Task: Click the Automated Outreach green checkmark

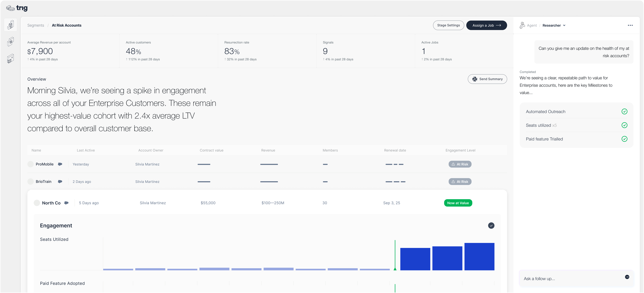Action: pos(624,112)
